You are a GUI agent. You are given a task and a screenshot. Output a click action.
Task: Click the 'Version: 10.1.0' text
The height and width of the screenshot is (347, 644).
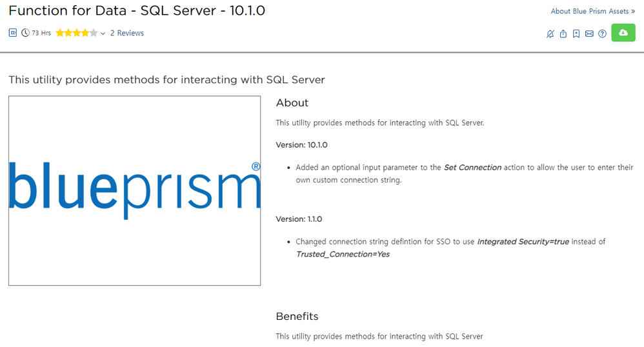click(301, 145)
